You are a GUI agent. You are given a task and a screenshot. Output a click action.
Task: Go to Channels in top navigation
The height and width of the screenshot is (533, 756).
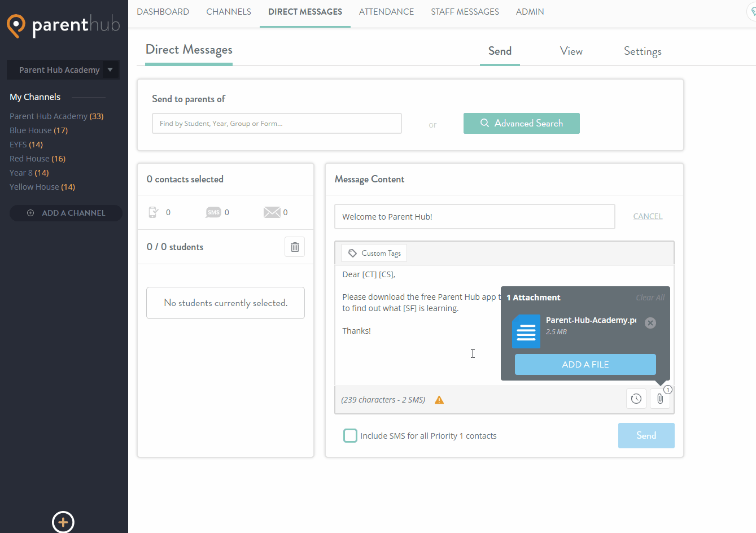[x=229, y=12]
